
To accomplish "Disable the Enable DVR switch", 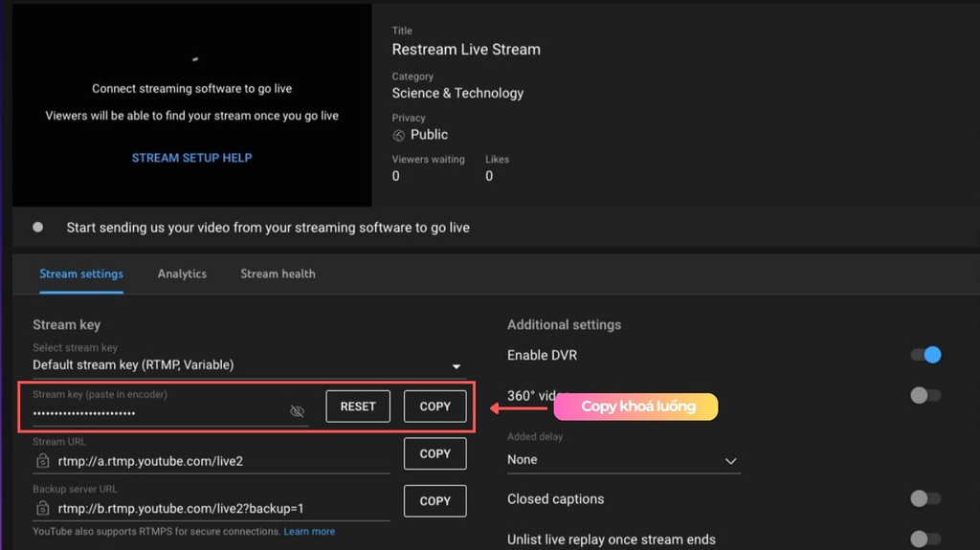I will pos(925,355).
